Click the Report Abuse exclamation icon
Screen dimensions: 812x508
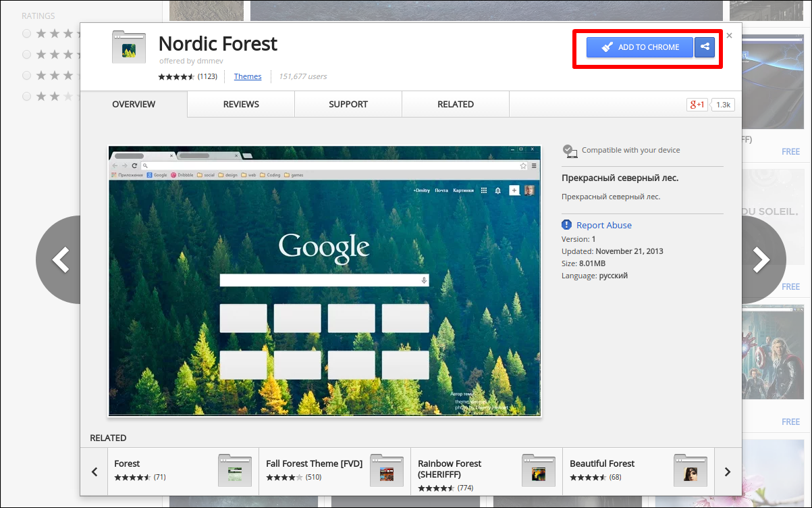click(567, 225)
